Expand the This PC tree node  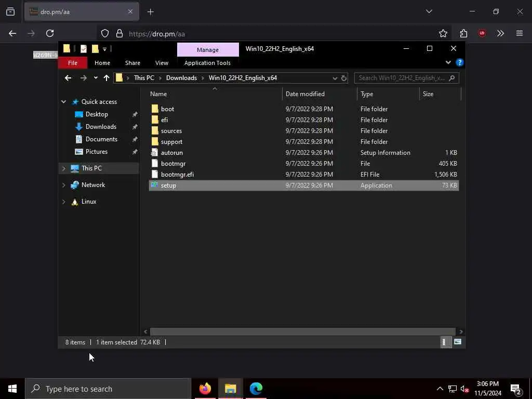click(64, 168)
